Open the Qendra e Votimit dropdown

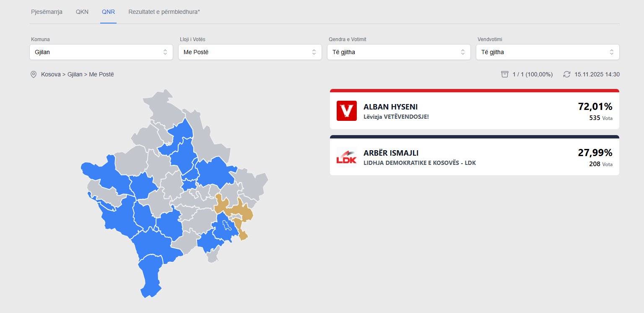399,52
